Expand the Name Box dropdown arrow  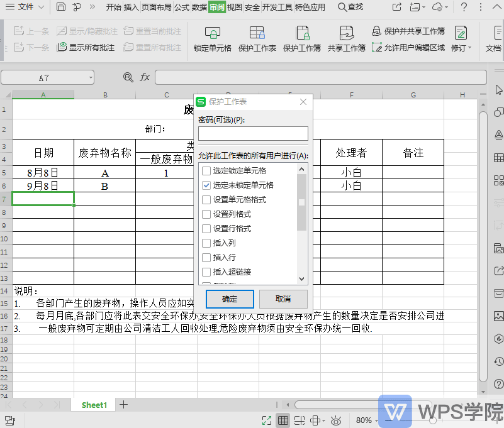click(x=91, y=77)
